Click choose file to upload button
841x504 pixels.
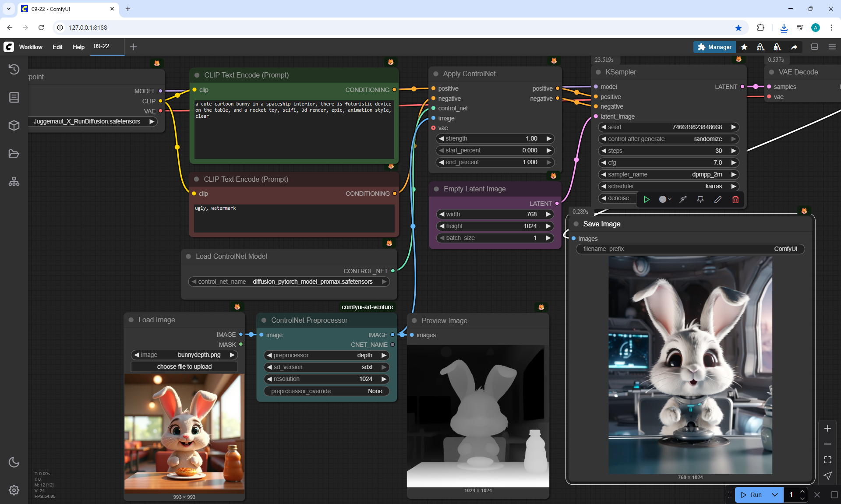184,367
